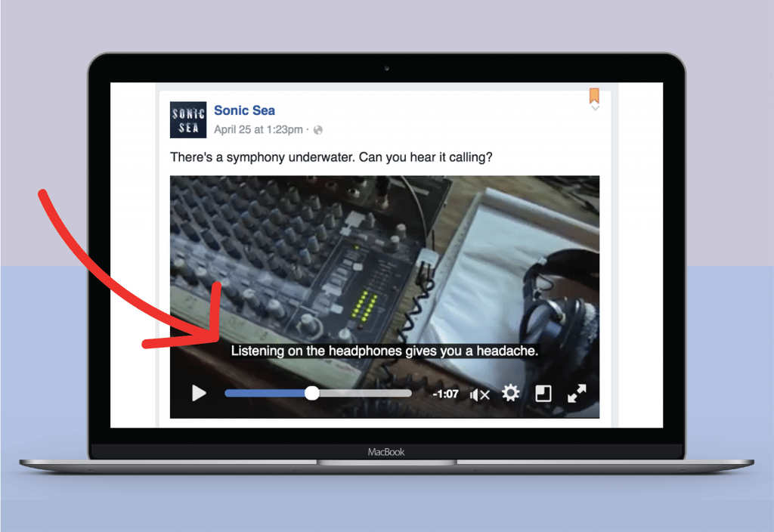The height and width of the screenshot is (532, 774).
Task: Select the Sonic Sea logo avatar
Action: (x=187, y=119)
